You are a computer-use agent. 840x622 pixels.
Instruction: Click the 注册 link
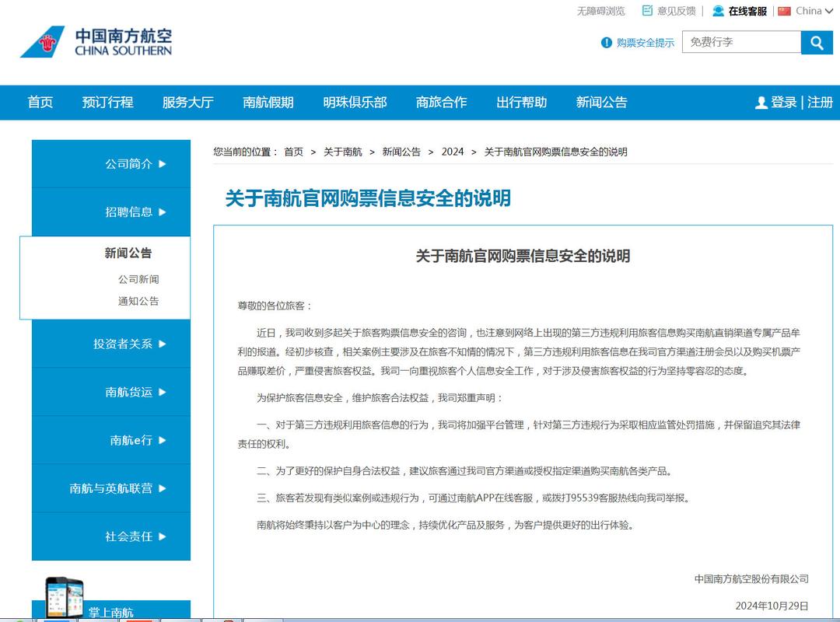821,103
